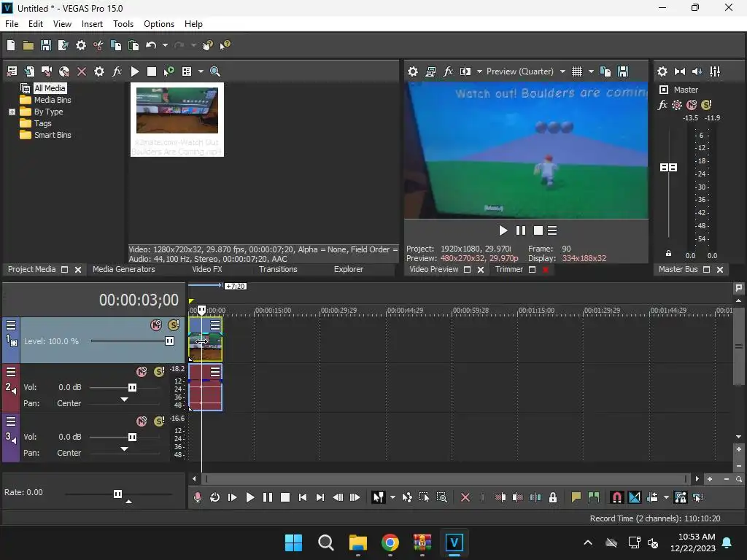
Task: Open Video Output FX in the preview toolbar
Action: coord(448,71)
